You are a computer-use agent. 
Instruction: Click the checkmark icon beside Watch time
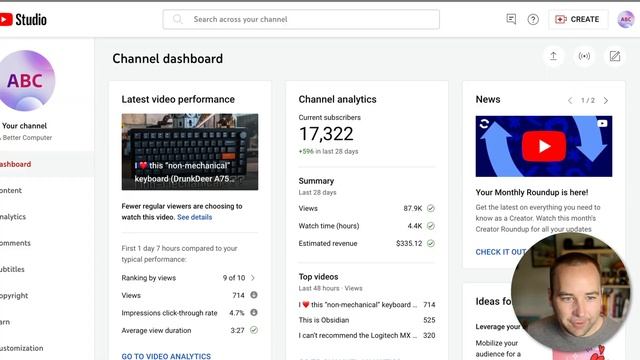click(431, 226)
